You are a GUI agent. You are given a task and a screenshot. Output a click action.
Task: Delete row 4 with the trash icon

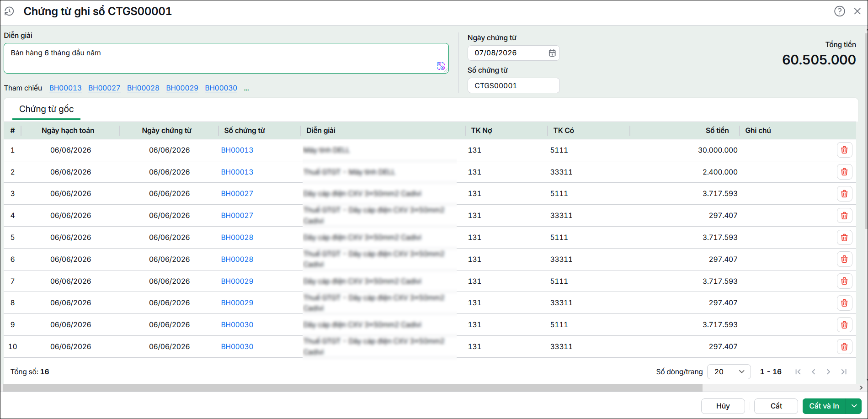click(x=844, y=216)
